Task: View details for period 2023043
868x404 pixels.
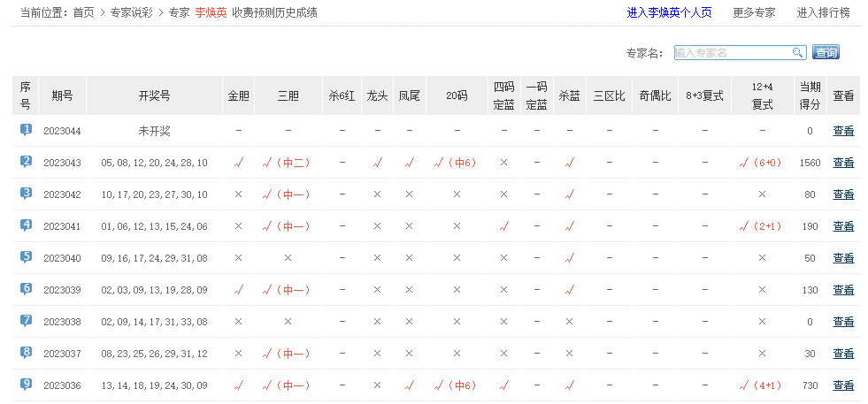Action: (x=843, y=163)
